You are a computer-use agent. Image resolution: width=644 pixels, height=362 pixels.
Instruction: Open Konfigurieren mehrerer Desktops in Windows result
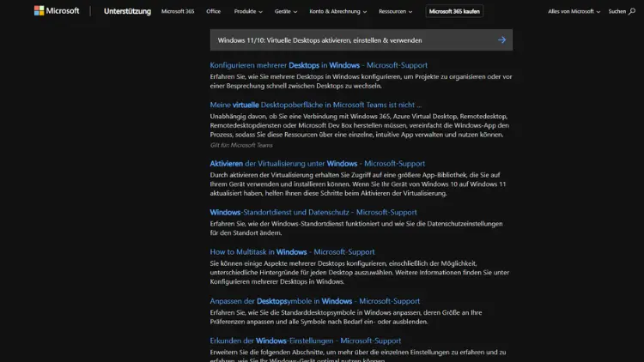tap(319, 65)
